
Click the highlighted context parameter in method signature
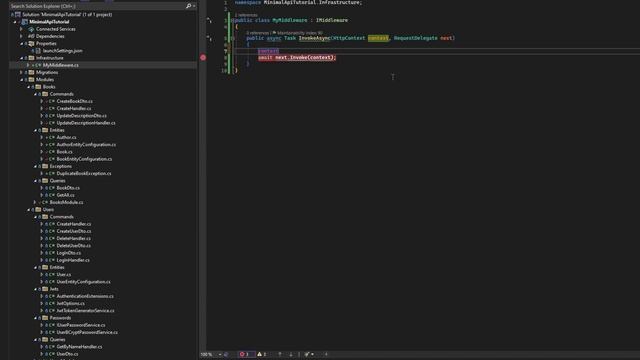(378, 38)
